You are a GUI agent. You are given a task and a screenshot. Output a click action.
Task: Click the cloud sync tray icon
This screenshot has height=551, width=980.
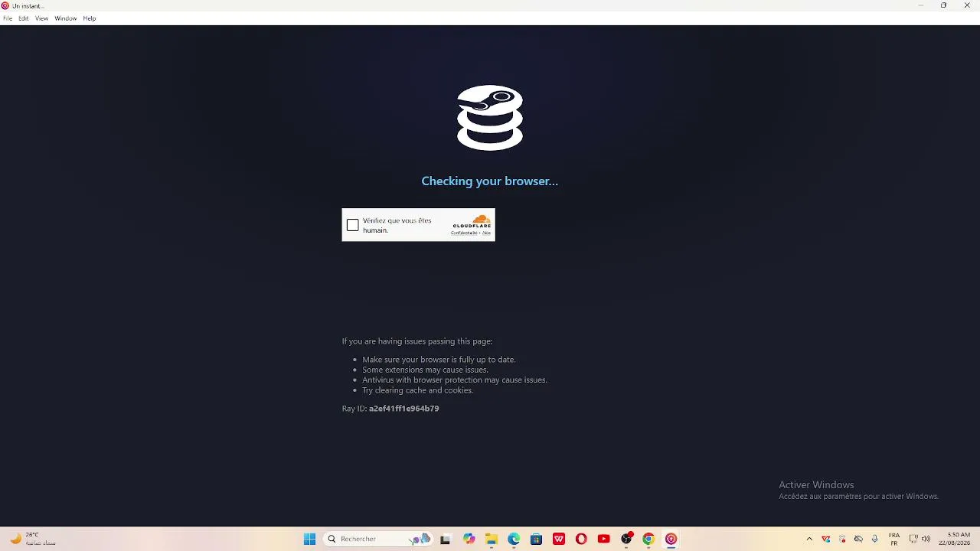point(858,539)
